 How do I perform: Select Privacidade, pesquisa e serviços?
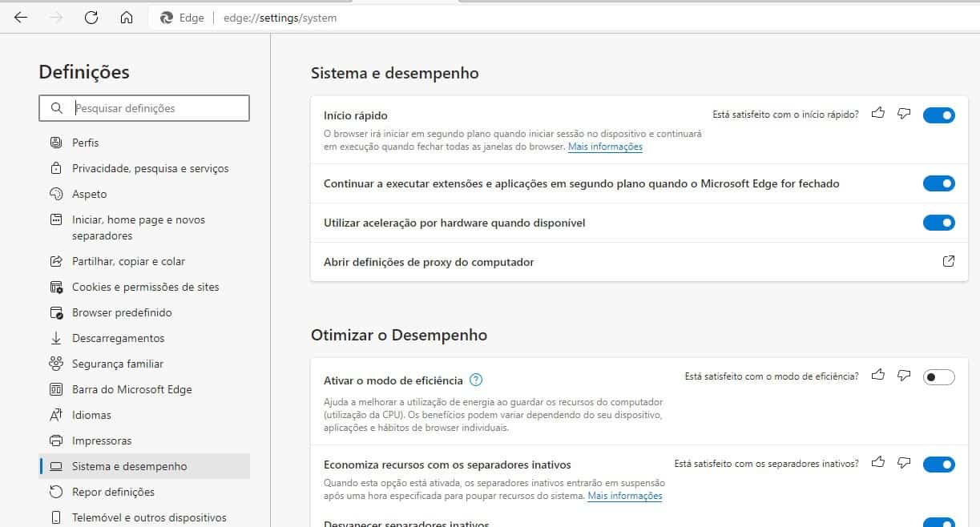click(150, 168)
